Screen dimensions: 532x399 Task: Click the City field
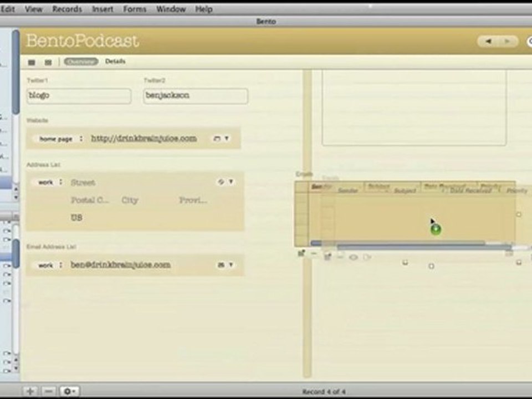pos(130,200)
